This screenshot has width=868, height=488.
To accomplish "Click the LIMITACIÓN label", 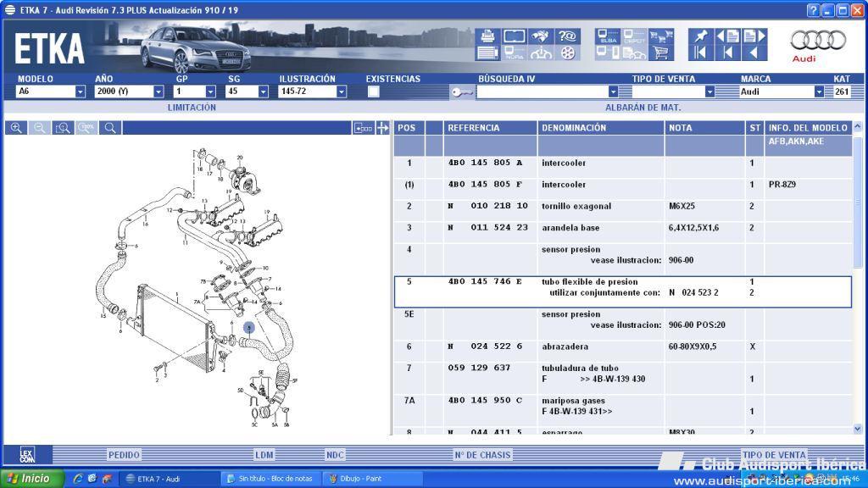I will click(x=192, y=108).
